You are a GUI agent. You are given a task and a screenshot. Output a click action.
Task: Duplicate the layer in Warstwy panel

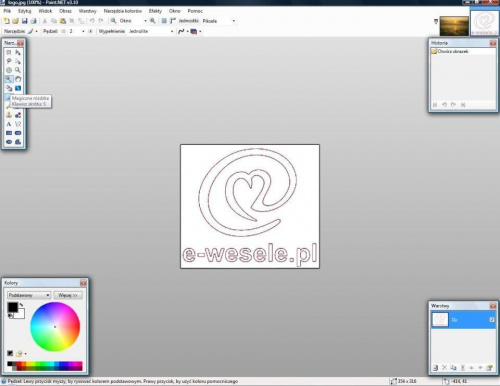[x=453, y=368]
